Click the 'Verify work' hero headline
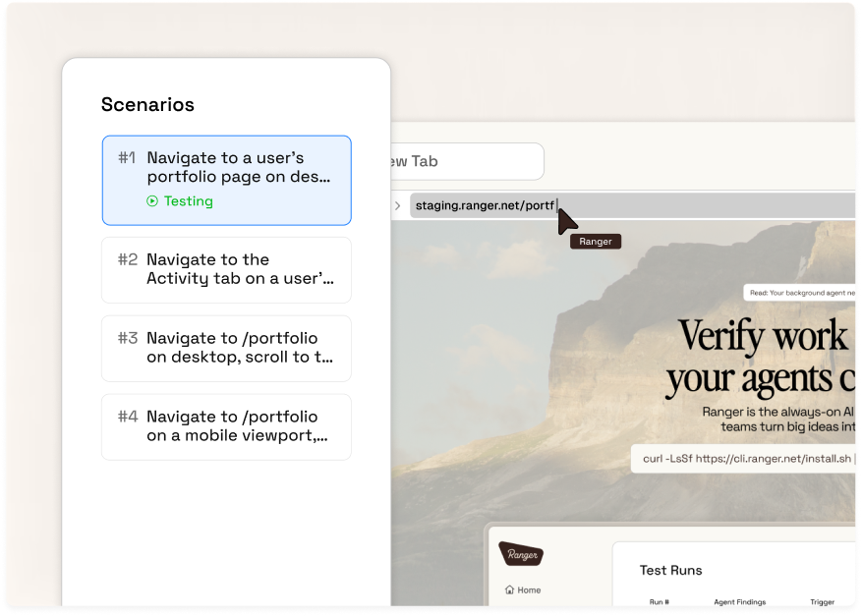This screenshot has width=862, height=616. 763,335
